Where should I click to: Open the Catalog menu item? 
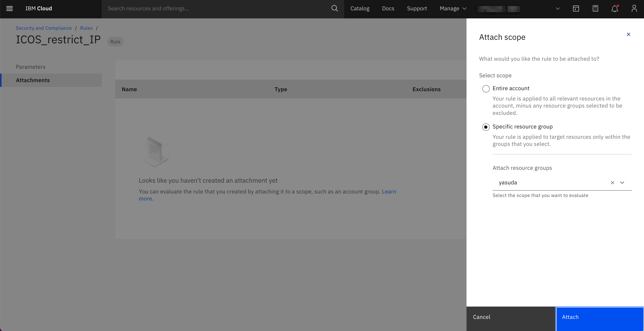(360, 9)
